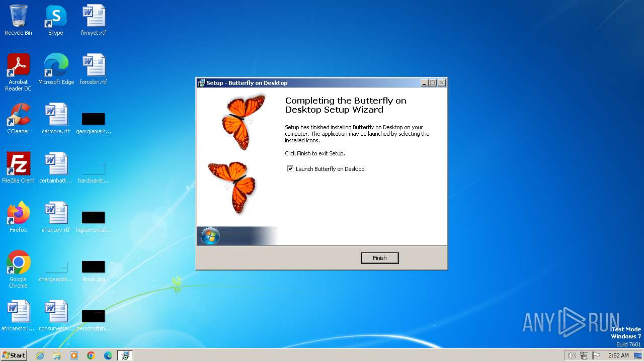This screenshot has height=362, width=644.
Task: Select the chargeappli file icon
Action: pyautogui.click(x=56, y=270)
